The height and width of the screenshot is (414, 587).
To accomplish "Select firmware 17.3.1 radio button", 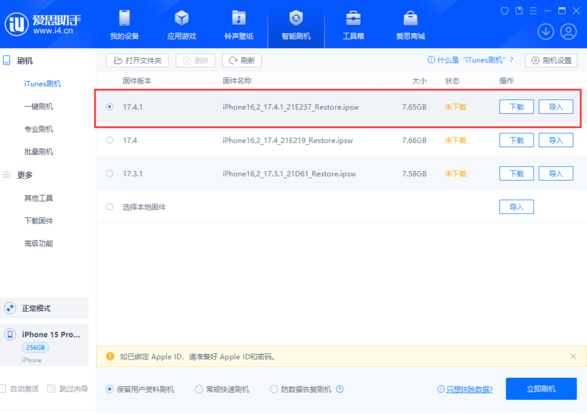I will [x=109, y=173].
